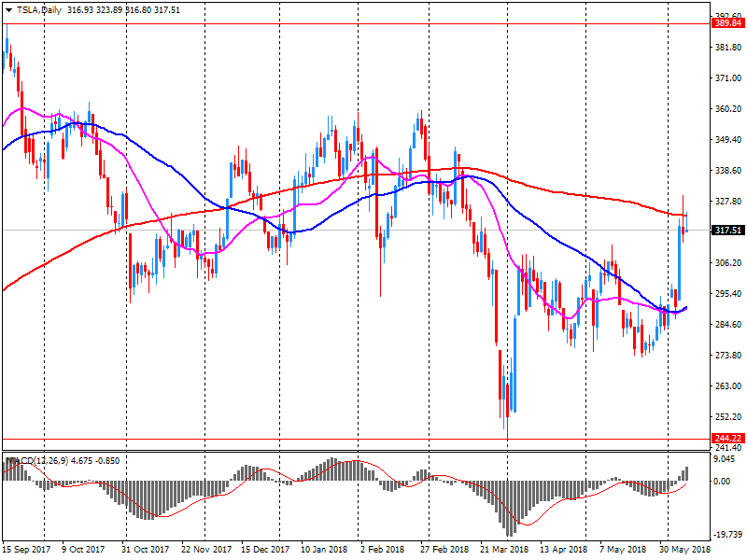Click the -19.739 MACD scale value

point(726,535)
